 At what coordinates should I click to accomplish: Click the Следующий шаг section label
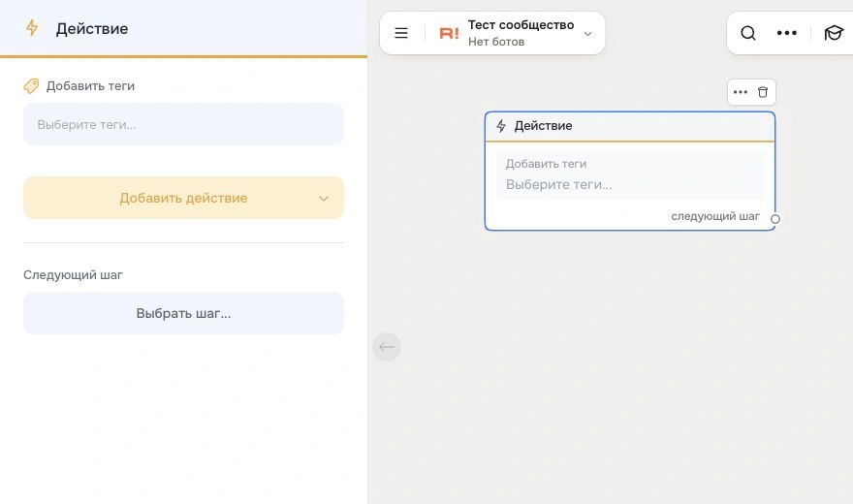tap(73, 275)
